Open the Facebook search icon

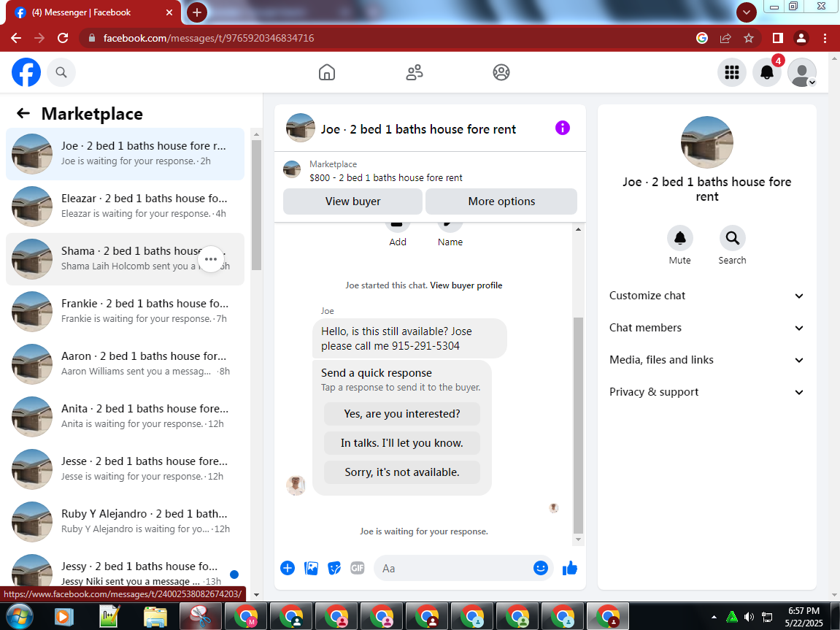click(61, 72)
